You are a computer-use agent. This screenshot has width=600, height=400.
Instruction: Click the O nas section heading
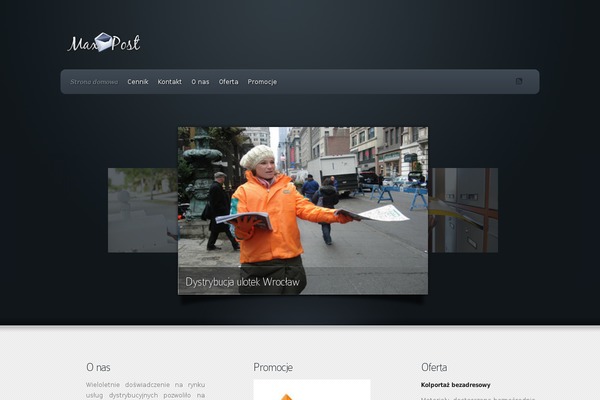point(98,367)
